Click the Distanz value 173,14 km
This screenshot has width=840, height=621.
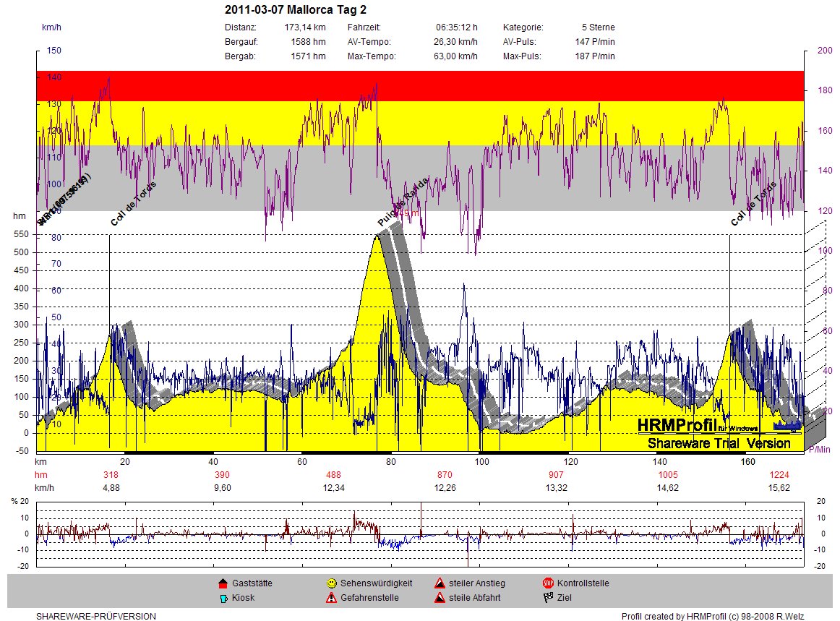pos(305,27)
